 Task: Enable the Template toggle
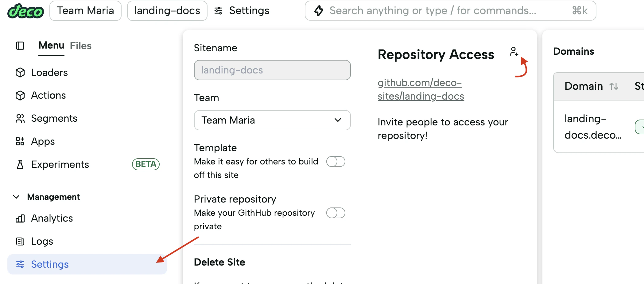336,161
